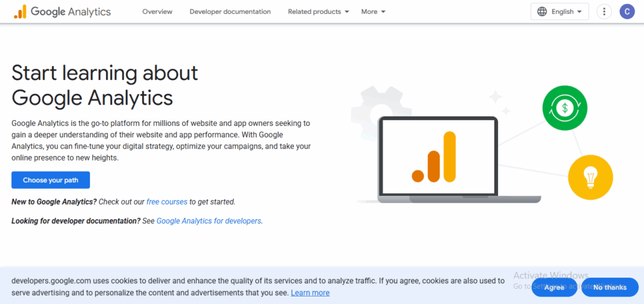Screen dimensions: 644x304
Task: Agree to the cookie notice
Action: tap(554, 287)
